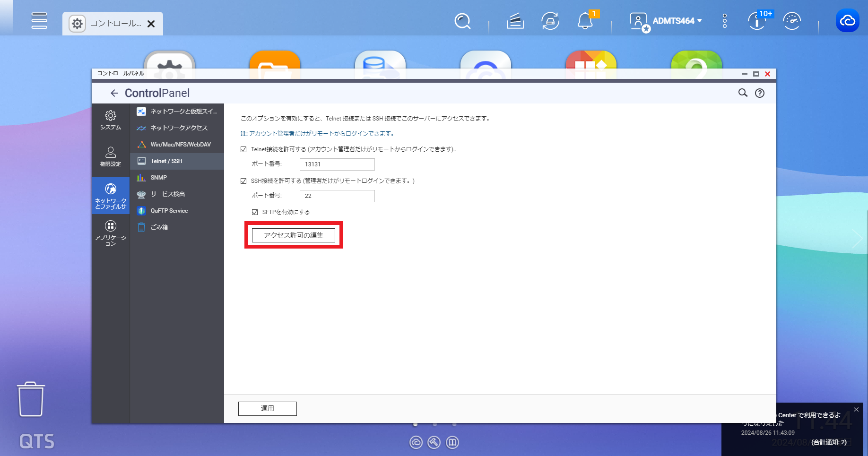Open notifications bell icon
The image size is (868, 456).
[x=585, y=21]
